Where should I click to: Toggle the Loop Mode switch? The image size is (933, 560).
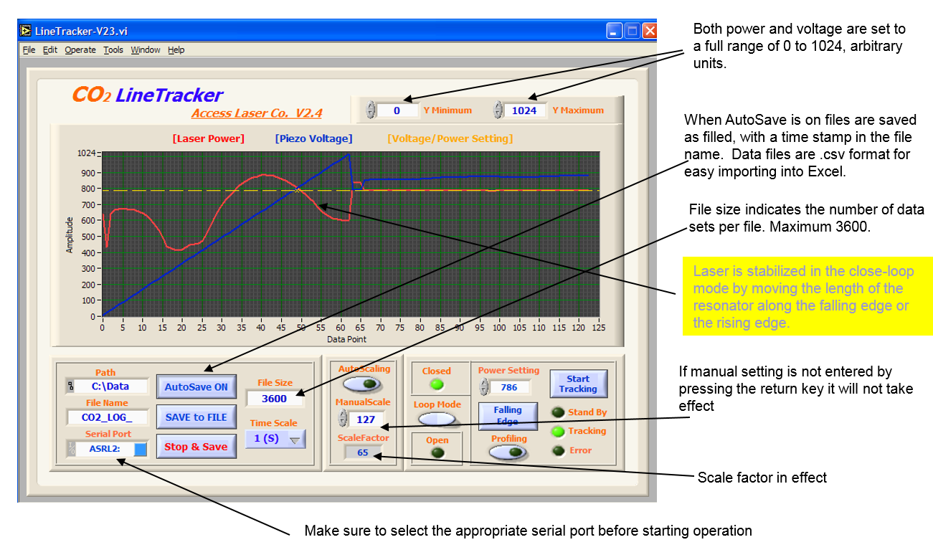(437, 419)
